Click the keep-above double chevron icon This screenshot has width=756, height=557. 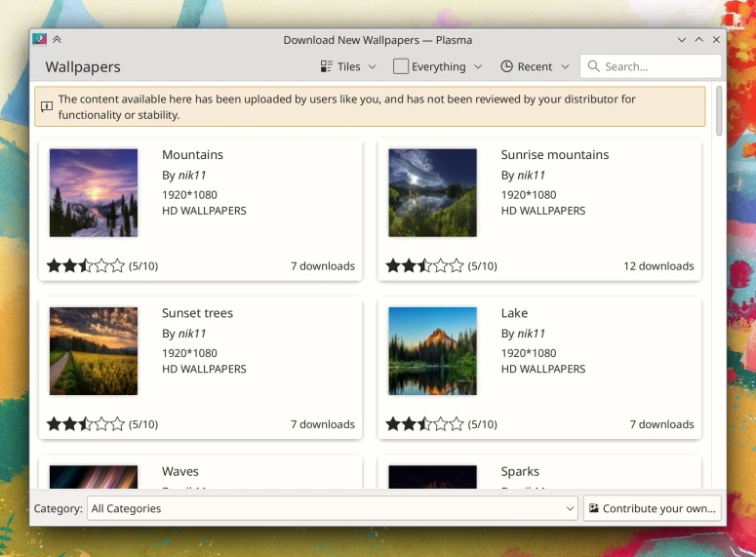tap(57, 40)
